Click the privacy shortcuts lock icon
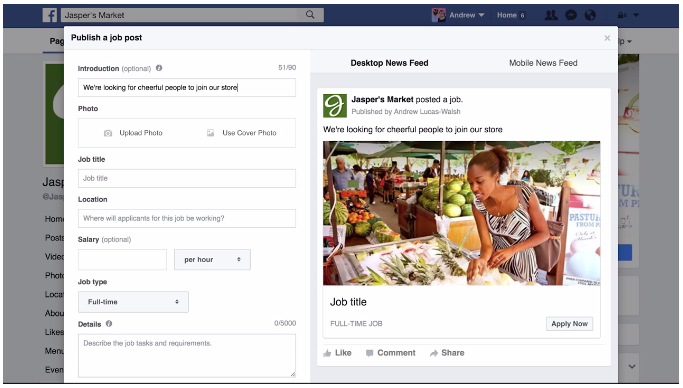683x388 pixels. coord(622,15)
